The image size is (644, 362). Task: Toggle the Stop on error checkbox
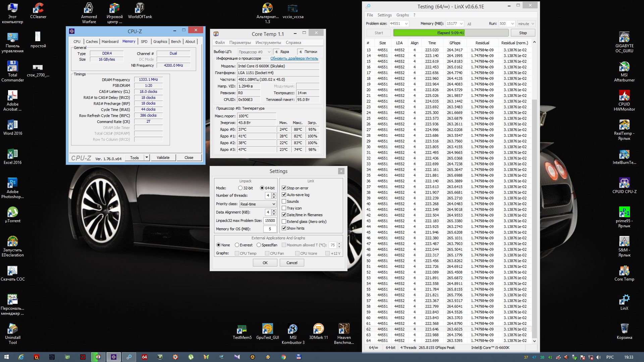click(284, 188)
